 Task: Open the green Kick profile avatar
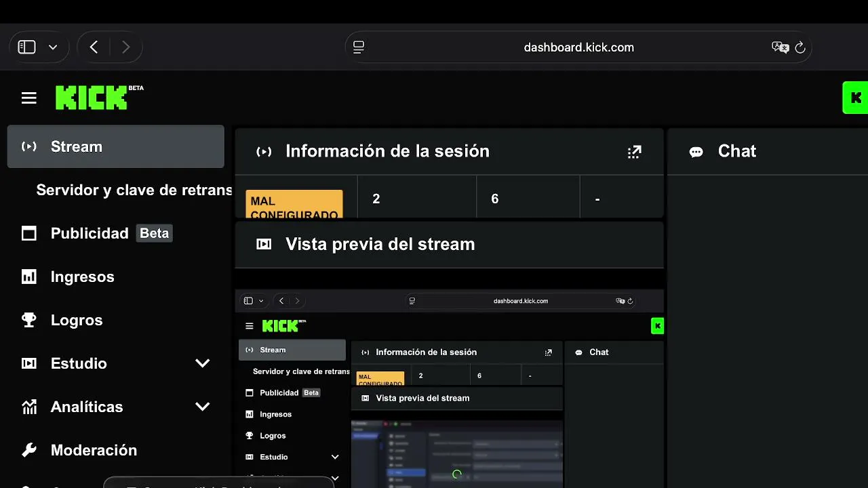pyautogui.click(x=855, y=98)
